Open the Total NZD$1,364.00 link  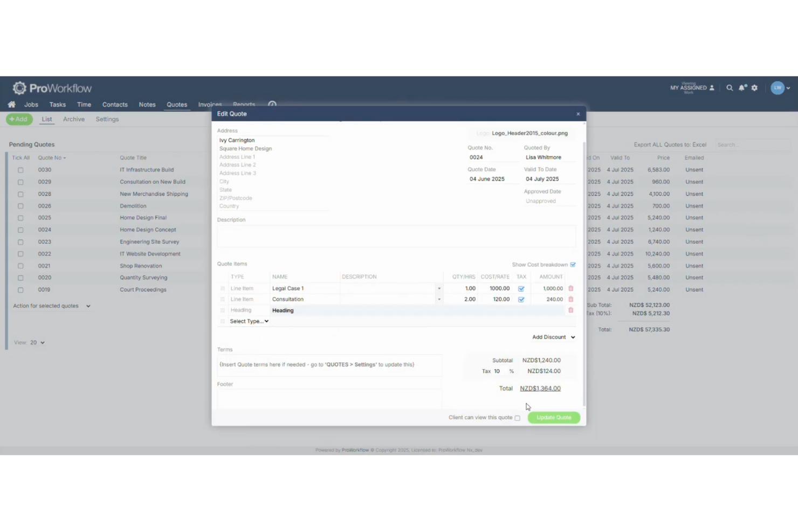click(540, 388)
